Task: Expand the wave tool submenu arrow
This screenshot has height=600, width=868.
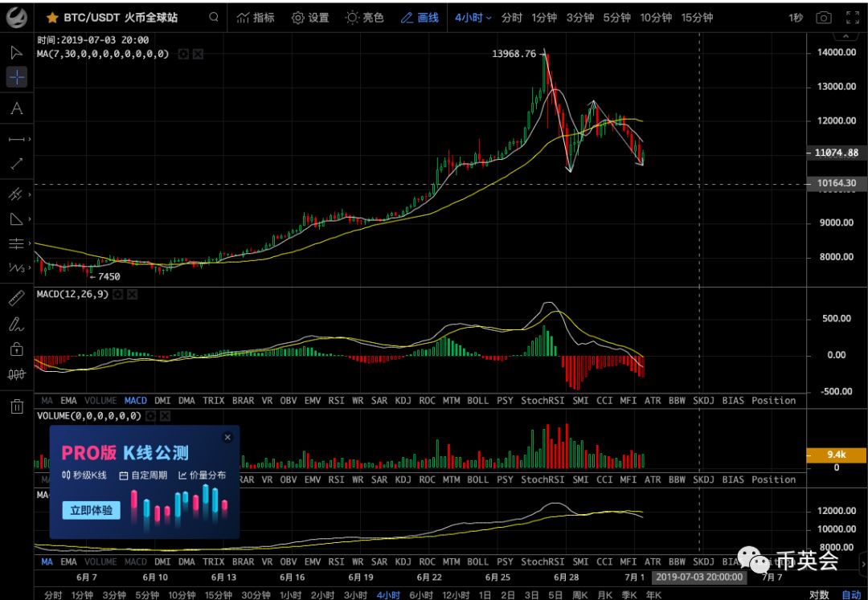Action: click(x=30, y=268)
